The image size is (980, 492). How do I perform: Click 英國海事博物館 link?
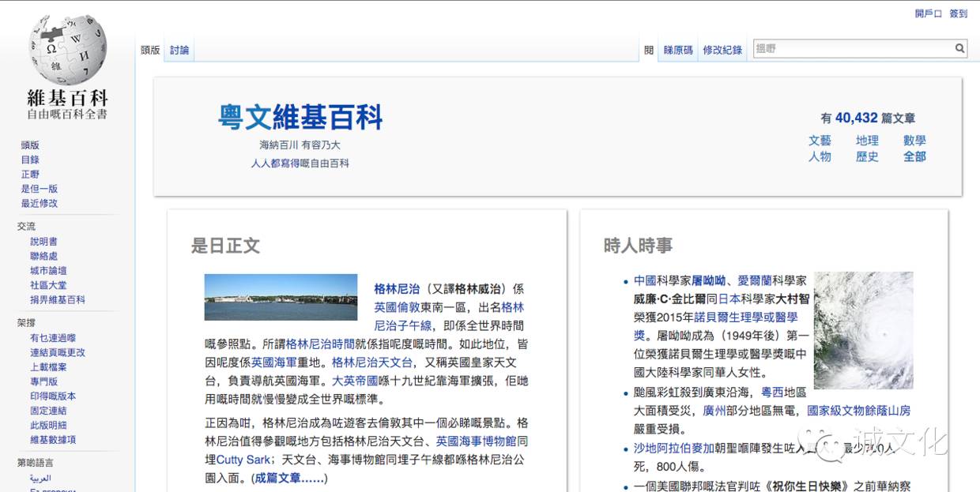476,441
